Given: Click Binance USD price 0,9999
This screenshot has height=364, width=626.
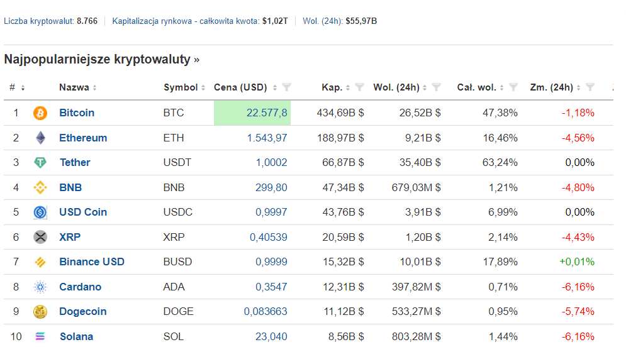Looking at the screenshot, I should 271,262.
